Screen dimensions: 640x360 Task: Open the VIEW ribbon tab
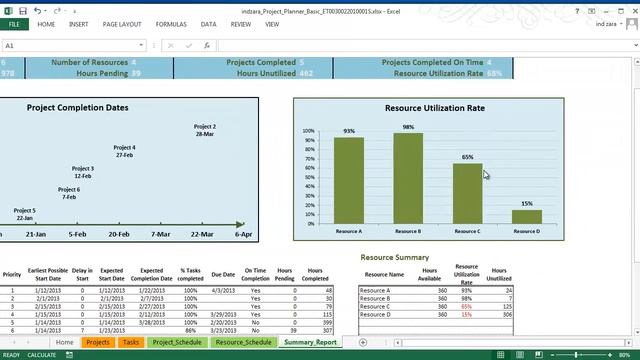click(272, 24)
